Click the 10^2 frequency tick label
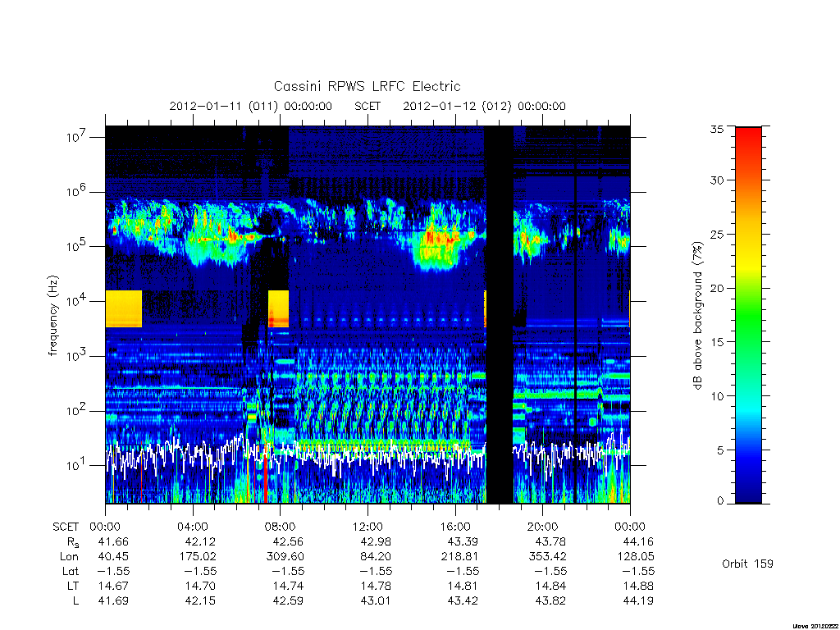 point(76,411)
